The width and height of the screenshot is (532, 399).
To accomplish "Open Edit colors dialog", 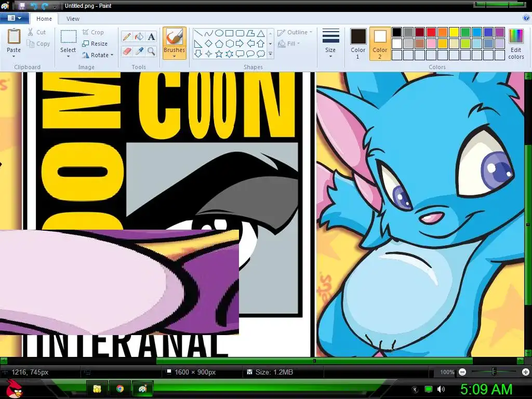I will coord(516,44).
